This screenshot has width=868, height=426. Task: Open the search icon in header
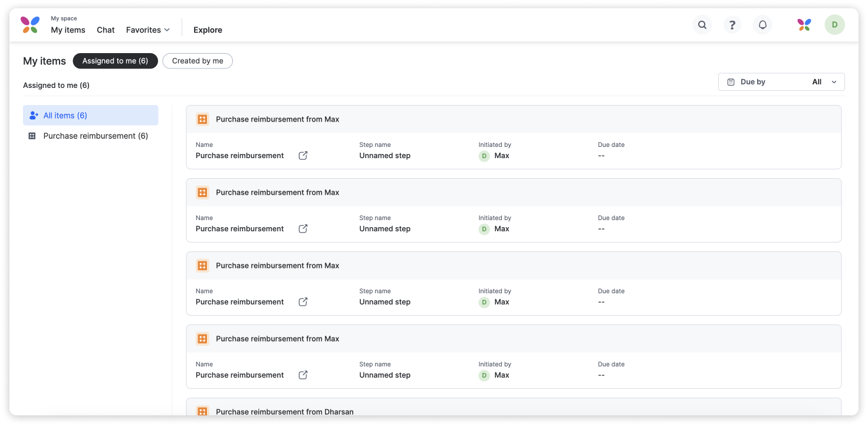click(702, 25)
